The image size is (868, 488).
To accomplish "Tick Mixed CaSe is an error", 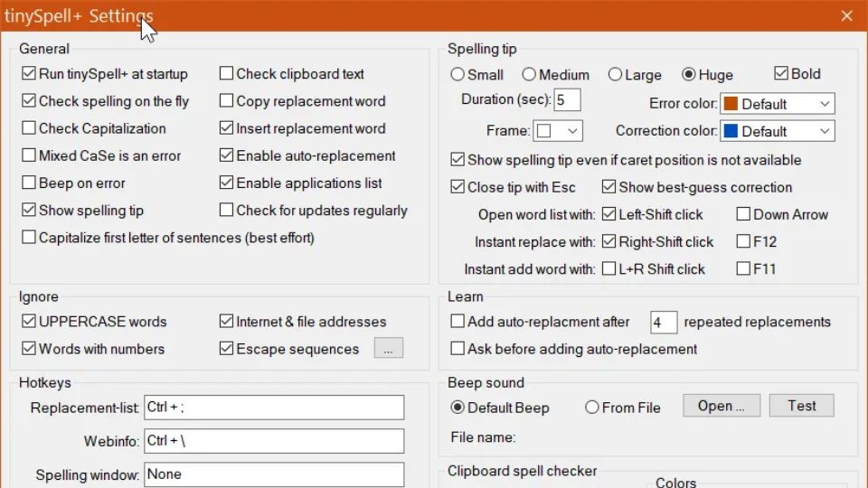I will pyautogui.click(x=29, y=155).
